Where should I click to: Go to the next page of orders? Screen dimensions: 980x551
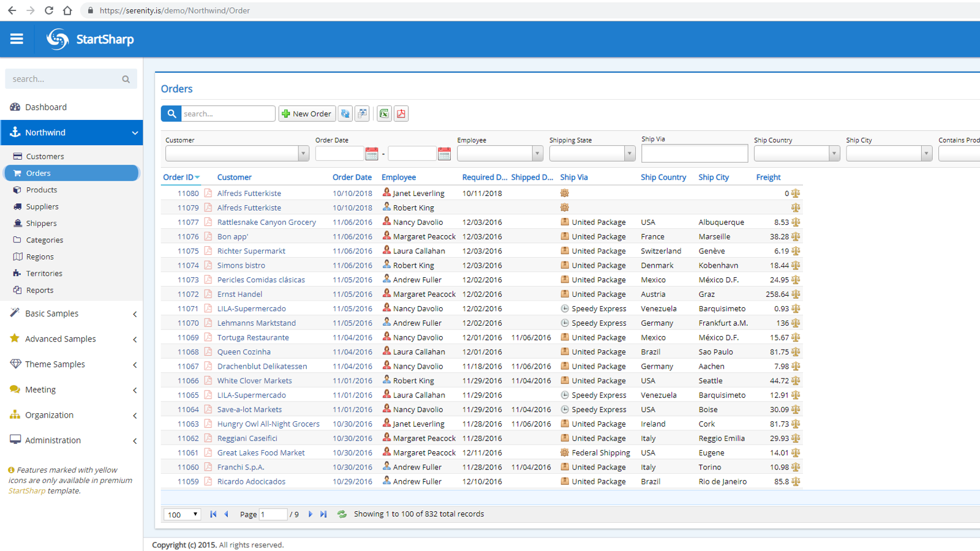click(311, 514)
